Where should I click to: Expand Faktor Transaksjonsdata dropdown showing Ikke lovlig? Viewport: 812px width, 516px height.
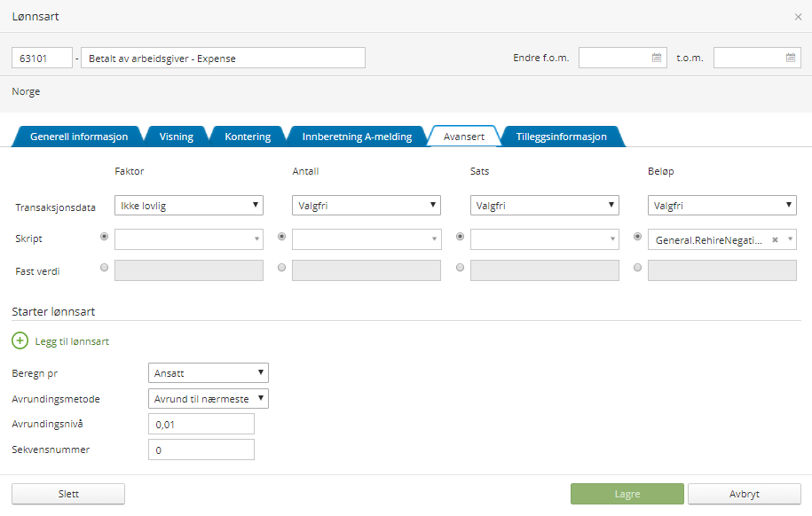click(189, 206)
